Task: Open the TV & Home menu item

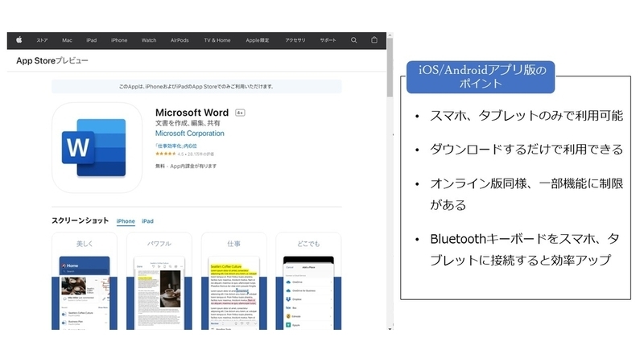Action: tap(217, 40)
